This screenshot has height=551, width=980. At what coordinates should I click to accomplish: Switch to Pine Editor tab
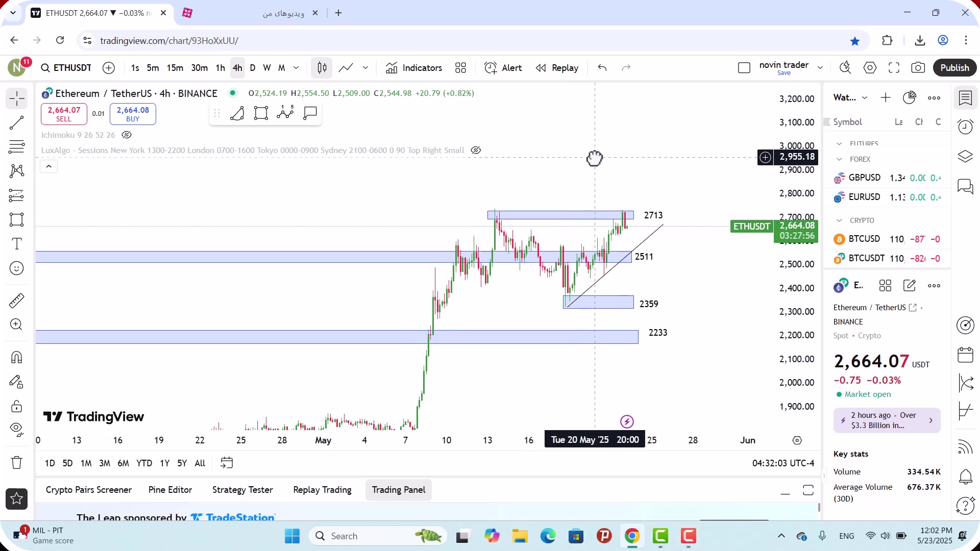coord(170,490)
